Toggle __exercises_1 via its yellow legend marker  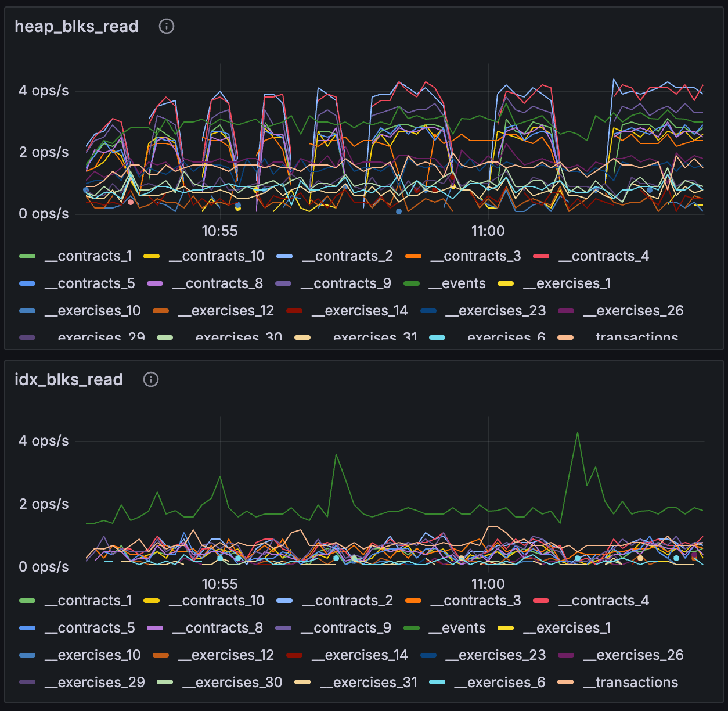pyautogui.click(x=504, y=283)
